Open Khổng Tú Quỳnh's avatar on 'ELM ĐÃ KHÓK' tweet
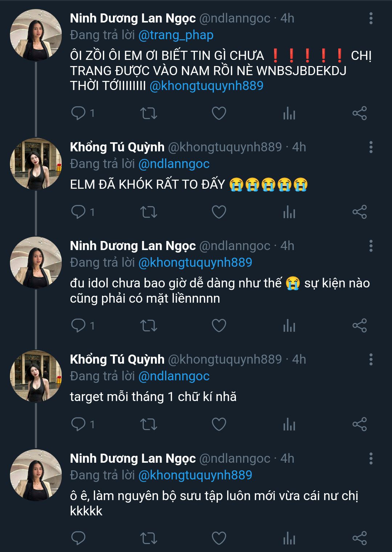The image size is (392, 552). [x=36, y=164]
